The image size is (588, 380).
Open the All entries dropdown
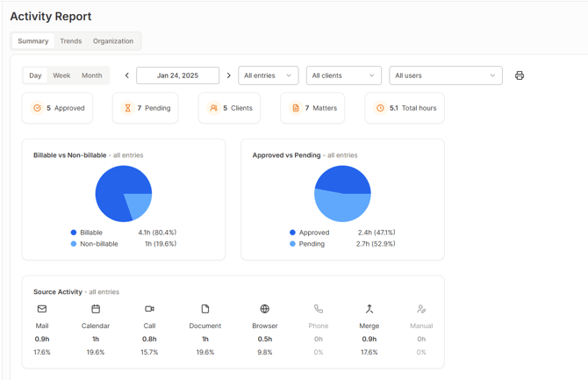[x=268, y=75]
